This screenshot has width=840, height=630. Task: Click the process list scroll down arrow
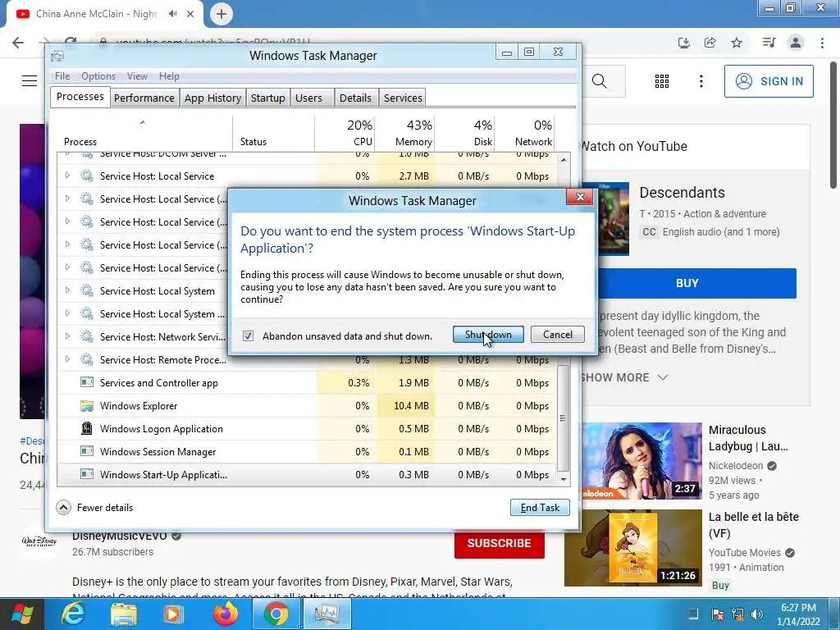tap(564, 479)
